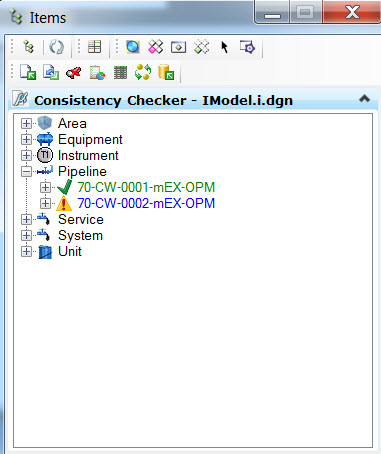The image size is (381, 454).
Task: Select the Unit tree item
Action: tap(70, 252)
